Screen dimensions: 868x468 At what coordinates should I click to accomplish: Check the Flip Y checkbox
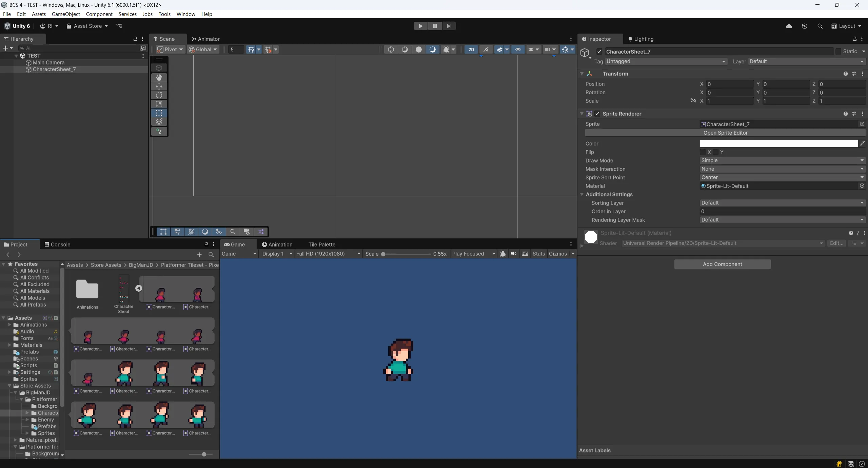point(716,152)
